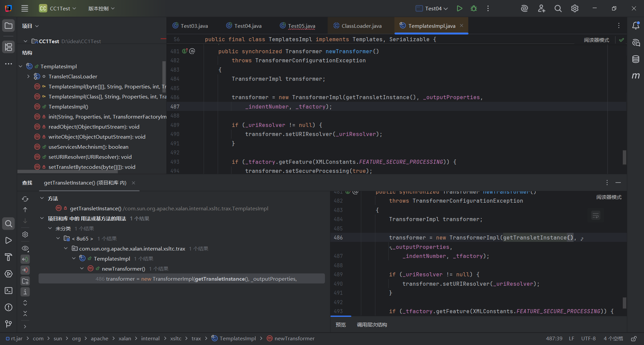Open the notifications bell

636,25
